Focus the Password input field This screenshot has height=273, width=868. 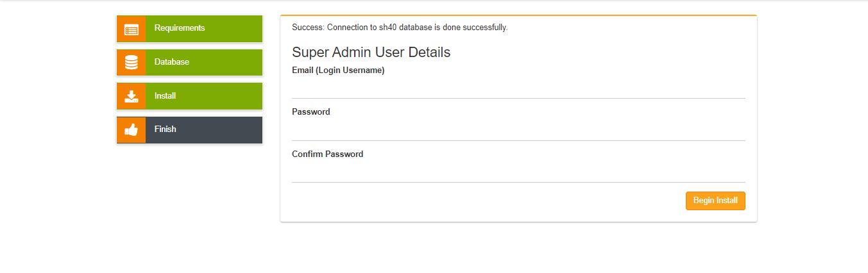(518, 131)
